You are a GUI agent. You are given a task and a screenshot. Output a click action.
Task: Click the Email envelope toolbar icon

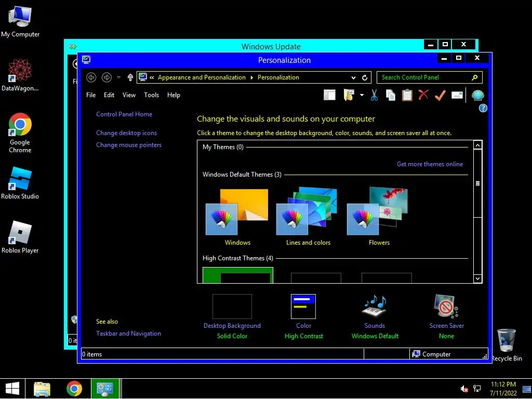(457, 95)
